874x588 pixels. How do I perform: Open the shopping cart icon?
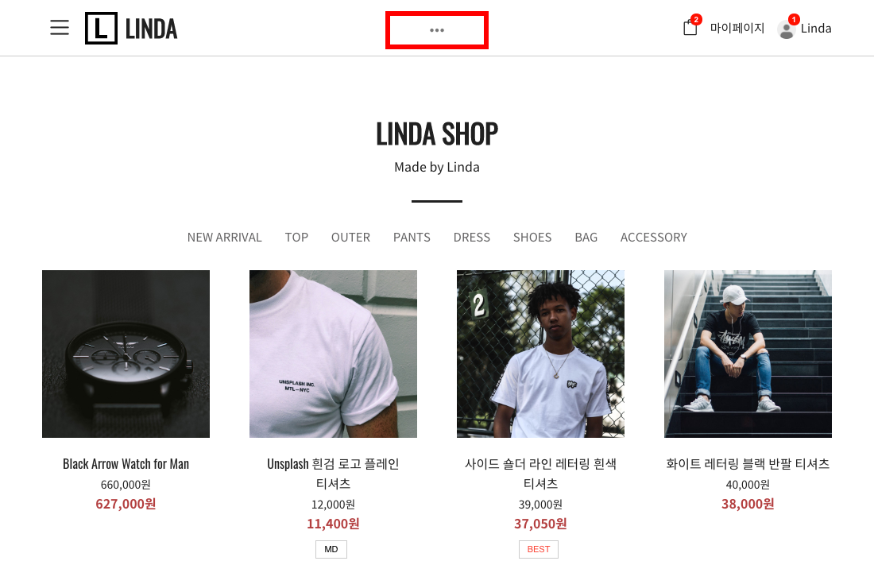pos(690,28)
